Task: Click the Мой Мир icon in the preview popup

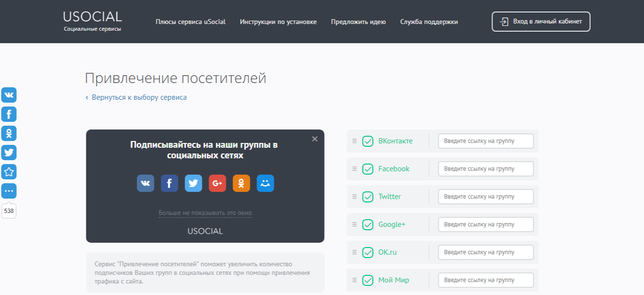Action: tap(265, 183)
